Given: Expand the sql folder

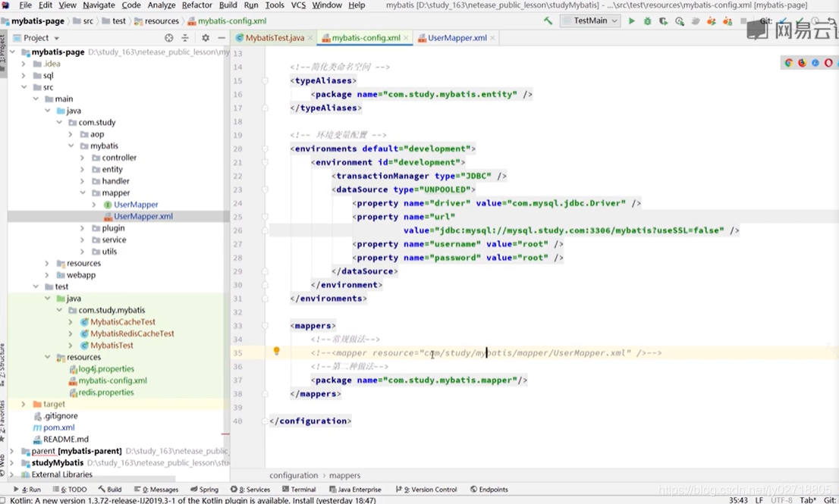Looking at the screenshot, I should 23,75.
